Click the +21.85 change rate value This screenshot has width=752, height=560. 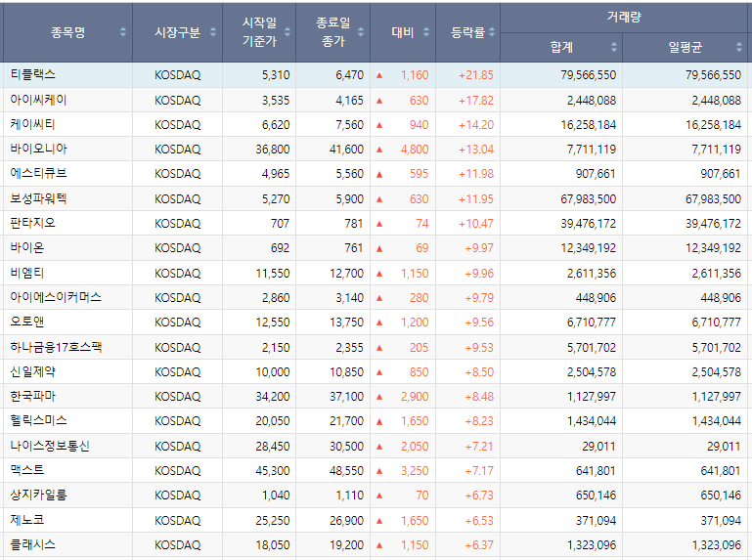[x=476, y=75]
